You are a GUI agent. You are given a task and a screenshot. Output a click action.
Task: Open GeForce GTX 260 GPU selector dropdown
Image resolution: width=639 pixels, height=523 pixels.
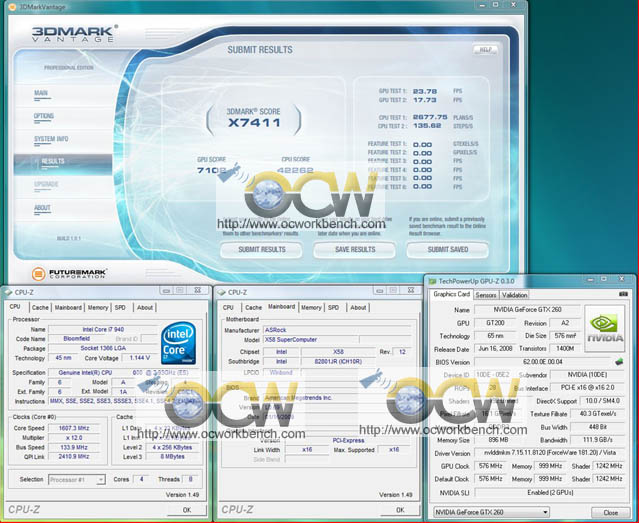click(491, 512)
